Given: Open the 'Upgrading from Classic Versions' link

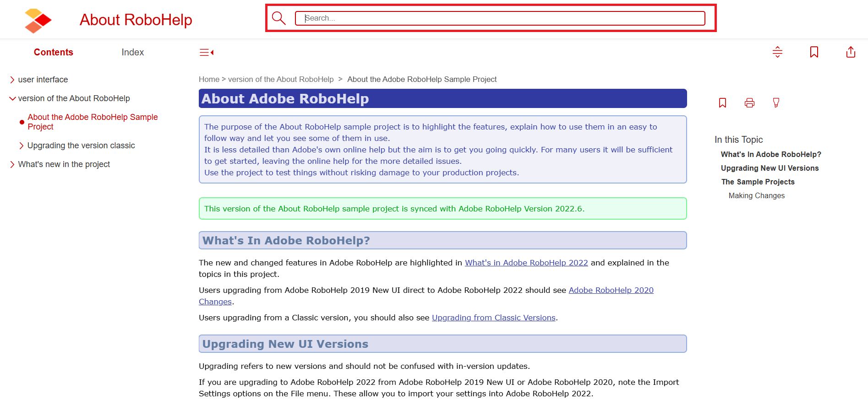Looking at the screenshot, I should 494,318.
